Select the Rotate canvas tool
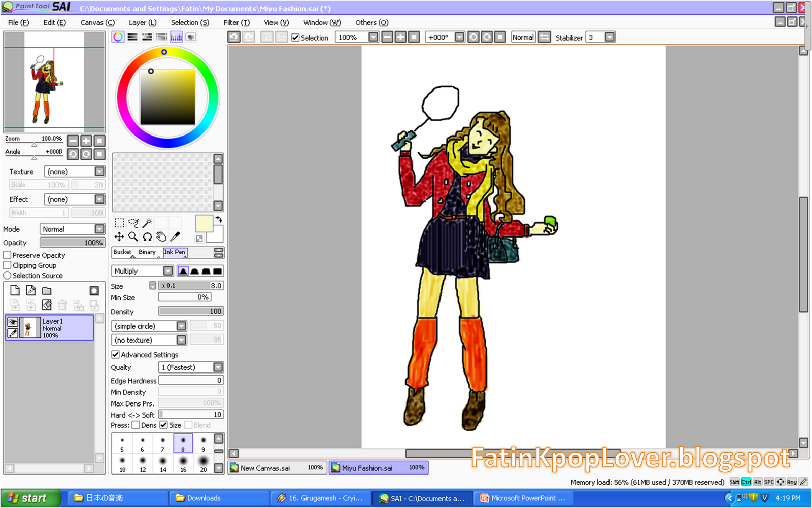The height and width of the screenshot is (508, 812). [147, 236]
